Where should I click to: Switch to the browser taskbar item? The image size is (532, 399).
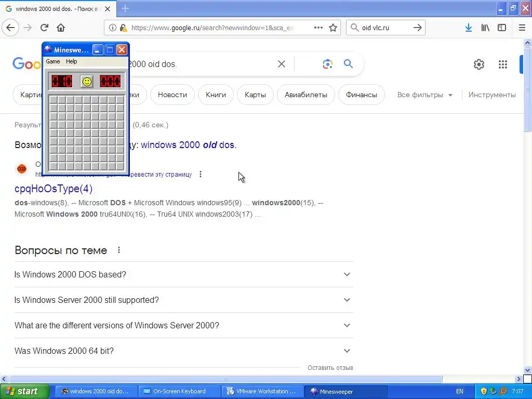(x=97, y=392)
